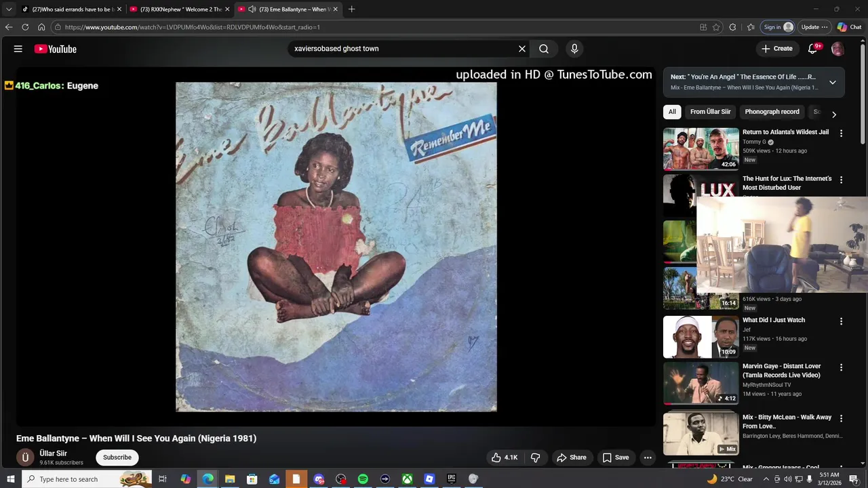
Task: Show more filter chips with right arrow
Action: click(834, 115)
